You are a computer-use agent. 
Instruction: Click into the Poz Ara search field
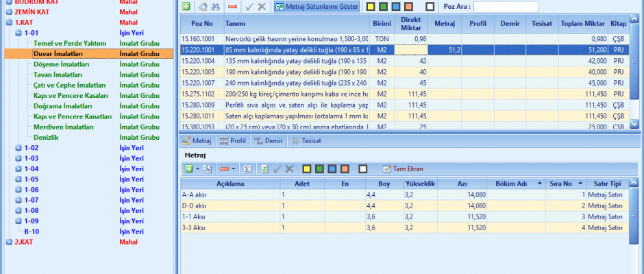(506, 6)
